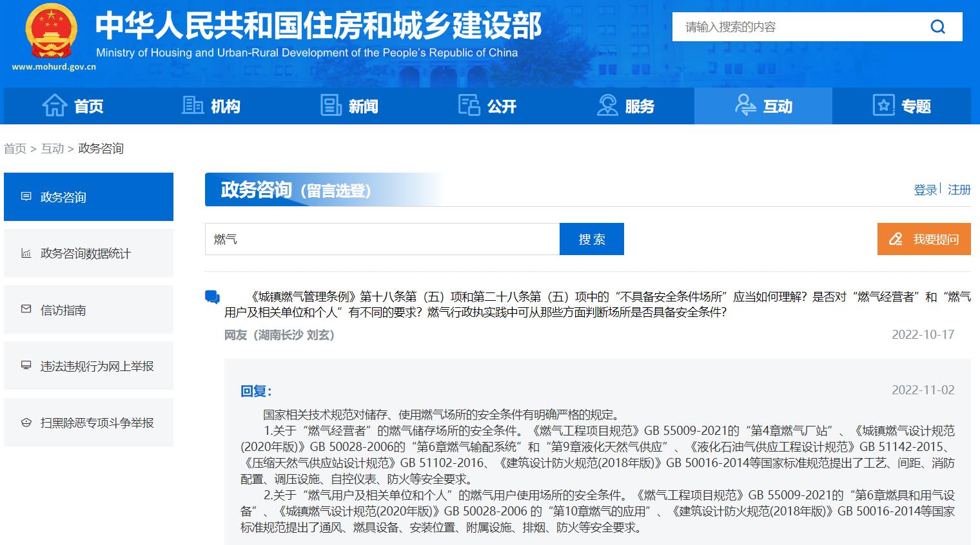This screenshot has width=980, height=545.
Task: Open the 专题 navigation tab
Action: pyautogui.click(x=901, y=106)
